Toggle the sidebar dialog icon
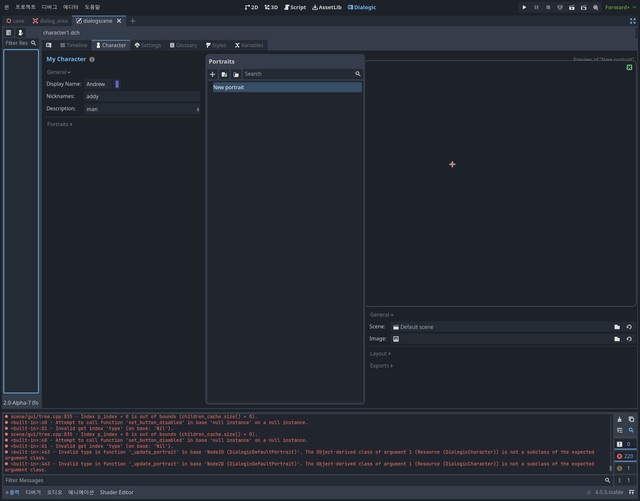 [49, 45]
